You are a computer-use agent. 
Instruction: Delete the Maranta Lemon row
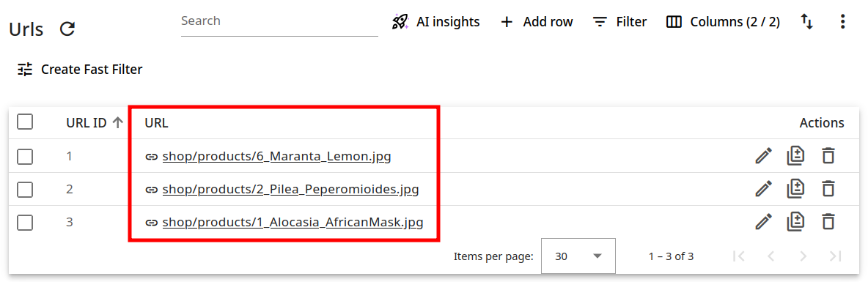828,157
